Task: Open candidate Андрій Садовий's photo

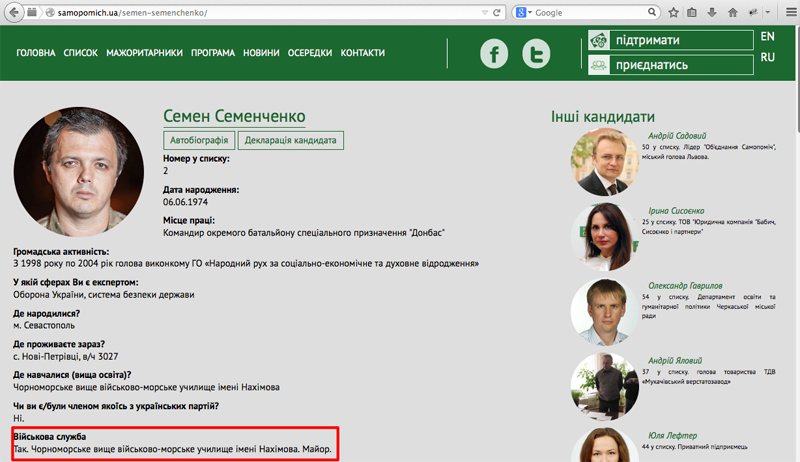Action: (603, 161)
